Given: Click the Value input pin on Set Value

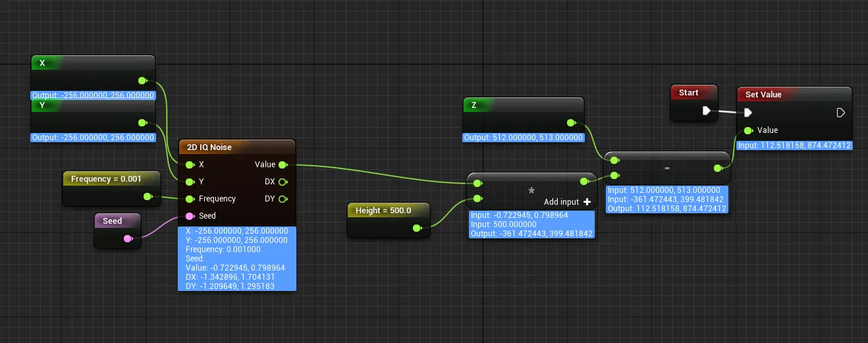Looking at the screenshot, I should tap(748, 130).
